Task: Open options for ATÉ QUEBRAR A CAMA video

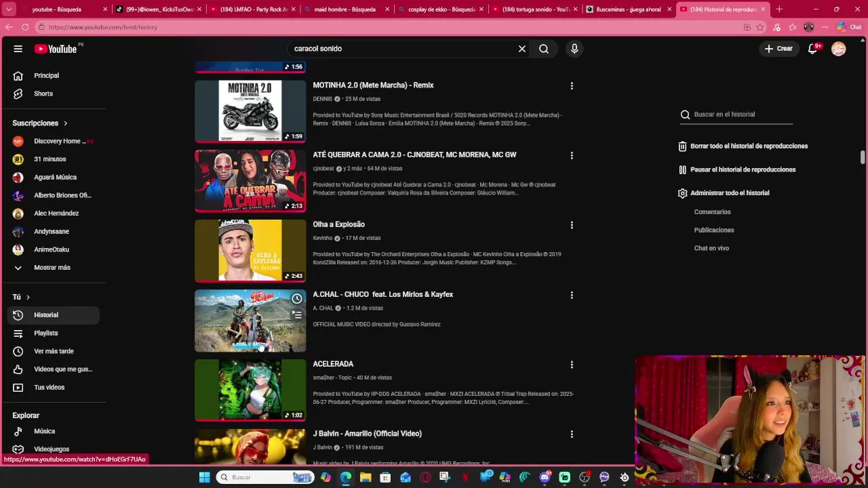Action: tap(572, 155)
